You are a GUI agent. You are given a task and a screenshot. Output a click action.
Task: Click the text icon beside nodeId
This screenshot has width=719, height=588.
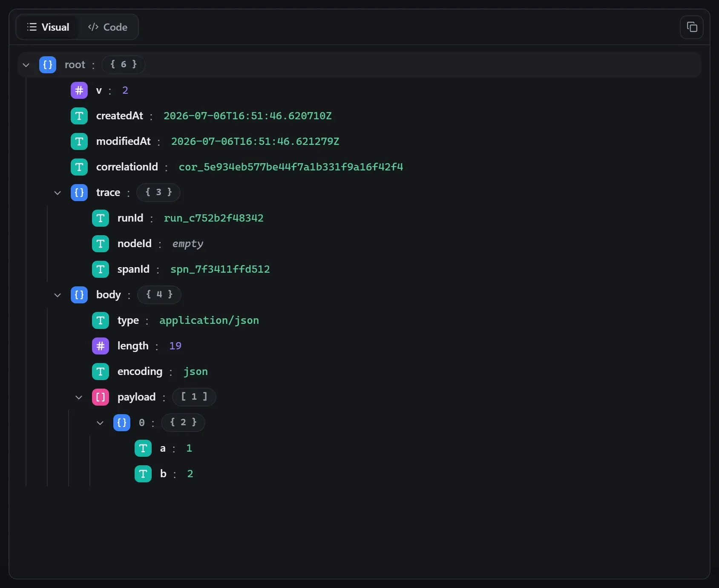pos(101,244)
